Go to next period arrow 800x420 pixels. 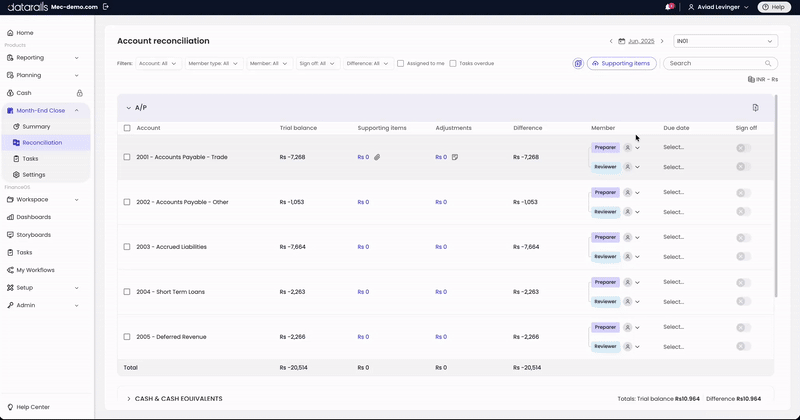[x=662, y=41]
